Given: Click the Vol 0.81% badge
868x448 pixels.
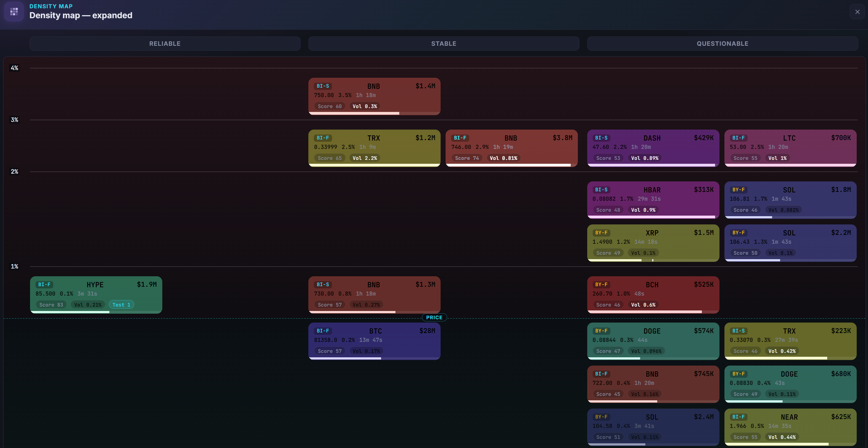Looking at the screenshot, I should (503, 158).
